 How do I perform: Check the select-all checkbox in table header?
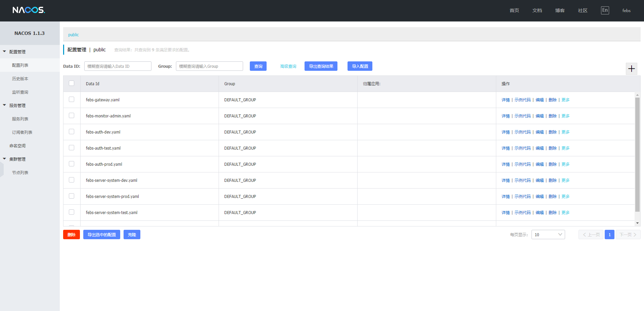(x=72, y=83)
